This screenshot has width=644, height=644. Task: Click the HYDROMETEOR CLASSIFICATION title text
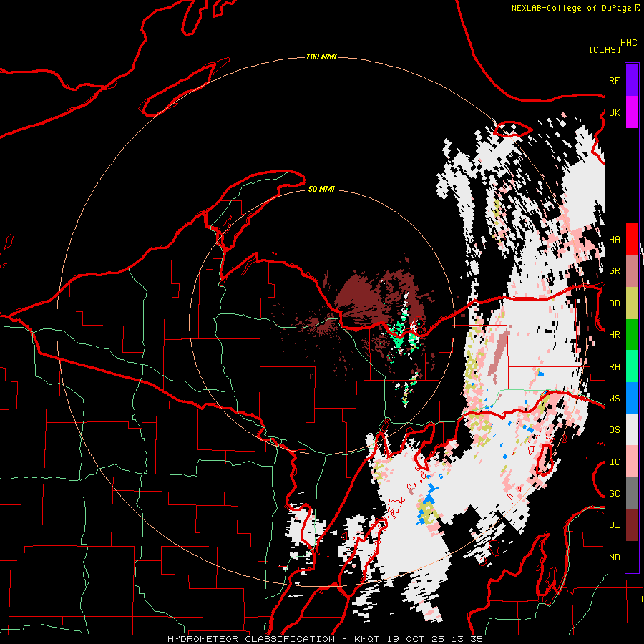tap(251, 639)
